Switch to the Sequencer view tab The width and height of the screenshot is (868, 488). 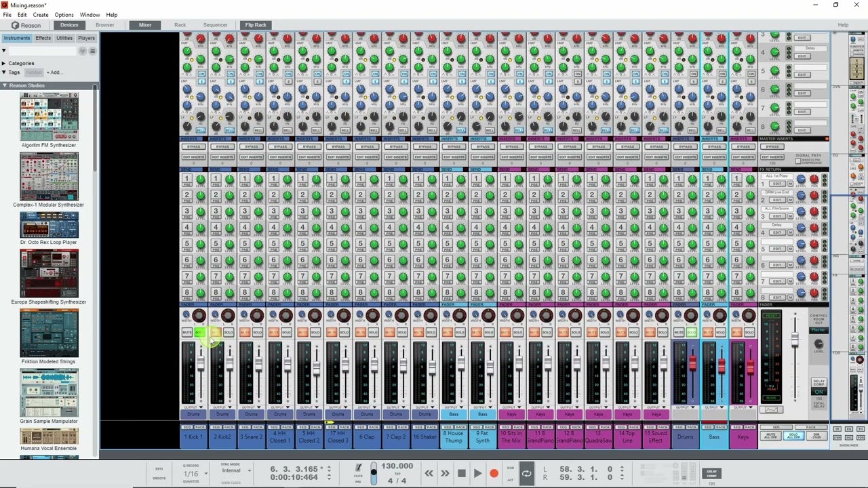[215, 25]
